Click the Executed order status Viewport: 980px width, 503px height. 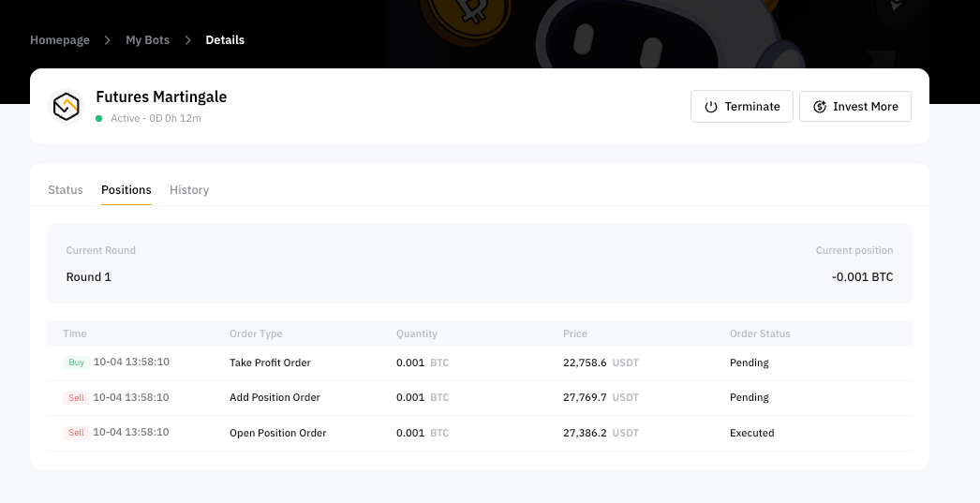coord(752,433)
